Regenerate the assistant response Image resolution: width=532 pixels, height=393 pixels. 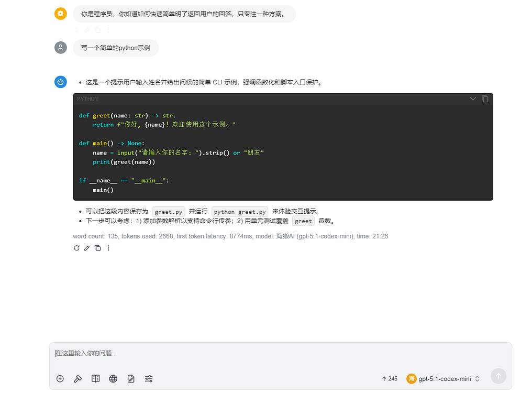76,248
